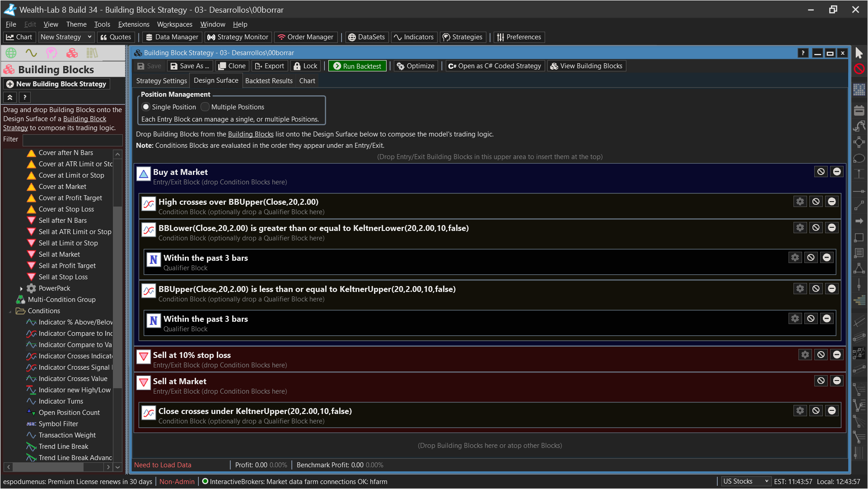This screenshot has height=489, width=868.
Task: Click the Building Blocks panel help button
Action: point(25,97)
